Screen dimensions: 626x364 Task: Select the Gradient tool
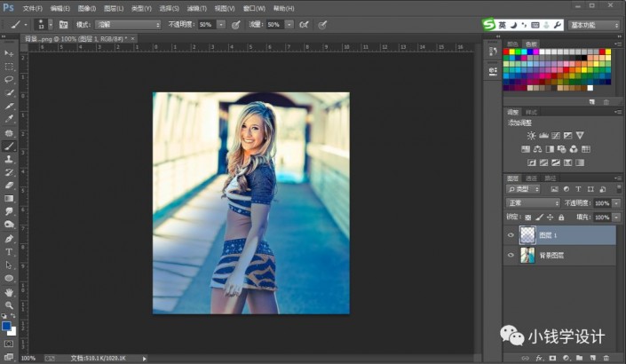point(9,198)
